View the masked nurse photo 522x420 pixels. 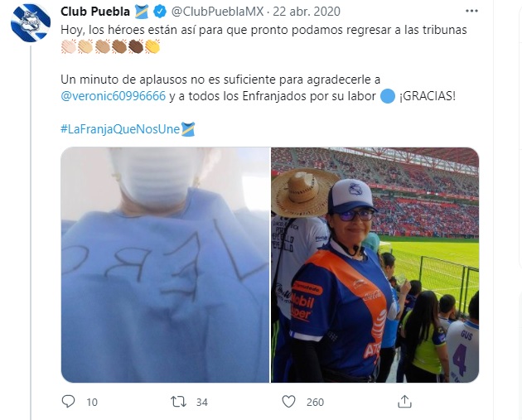[x=165, y=265]
